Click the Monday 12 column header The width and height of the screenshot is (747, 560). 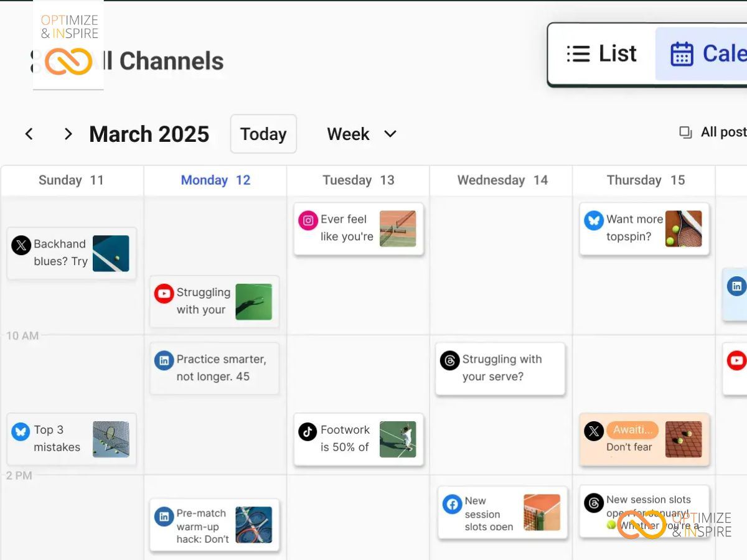[215, 180]
